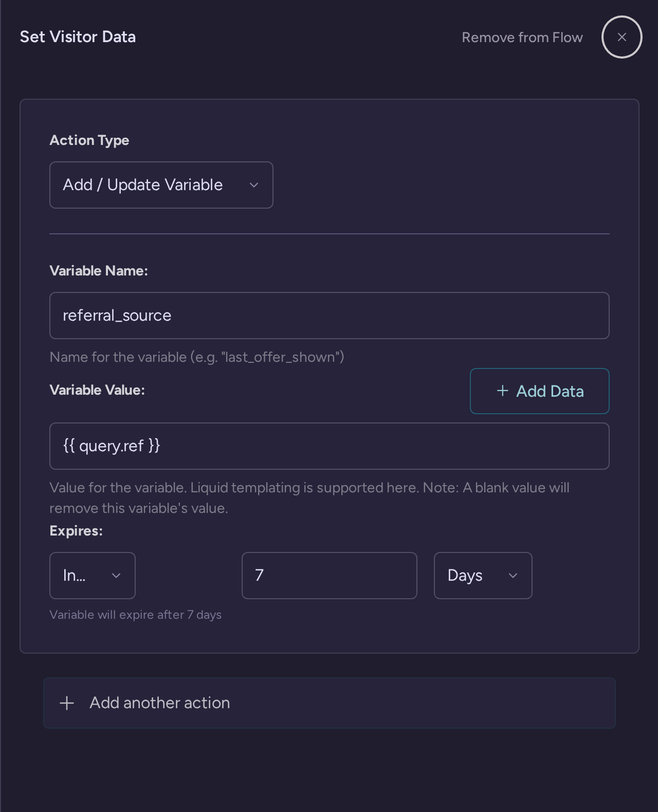Click the 'Expires:' label

[76, 531]
